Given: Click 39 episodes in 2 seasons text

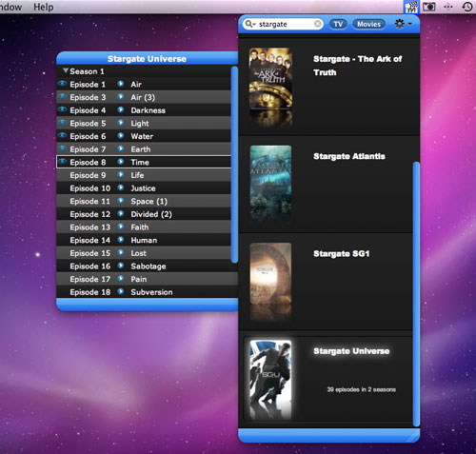Looking at the screenshot, I should click(x=362, y=389).
